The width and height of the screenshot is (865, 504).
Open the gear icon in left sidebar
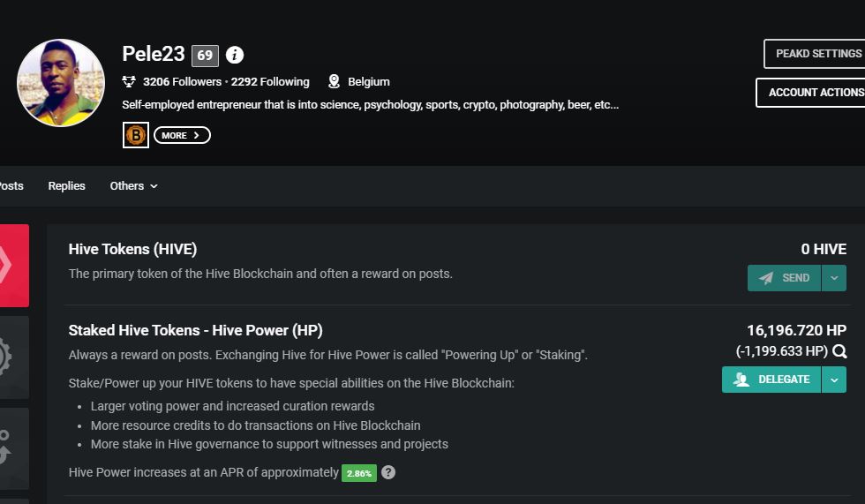tap(14, 357)
